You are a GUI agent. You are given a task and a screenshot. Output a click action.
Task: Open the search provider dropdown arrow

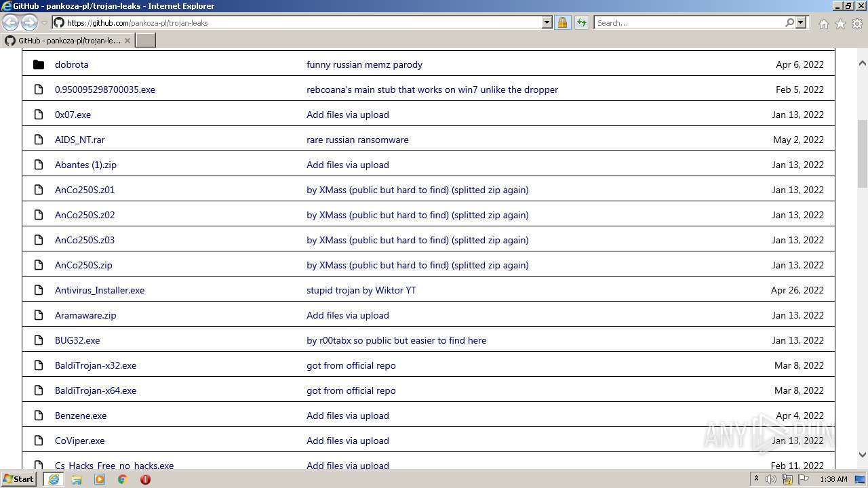pos(801,23)
